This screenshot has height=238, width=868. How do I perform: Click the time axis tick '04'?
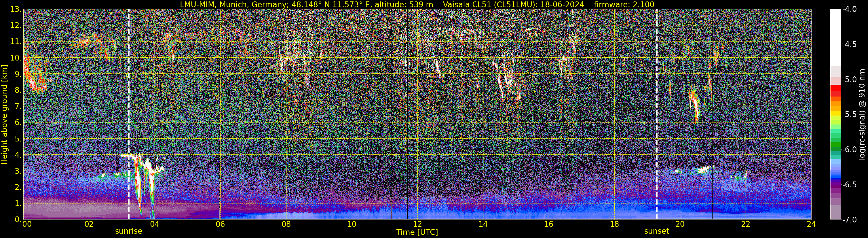155,224
